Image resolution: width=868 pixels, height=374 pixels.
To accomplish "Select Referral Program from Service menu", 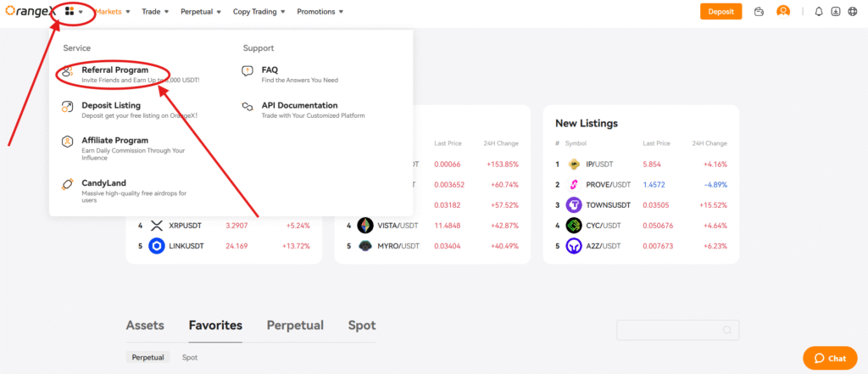I will point(114,70).
